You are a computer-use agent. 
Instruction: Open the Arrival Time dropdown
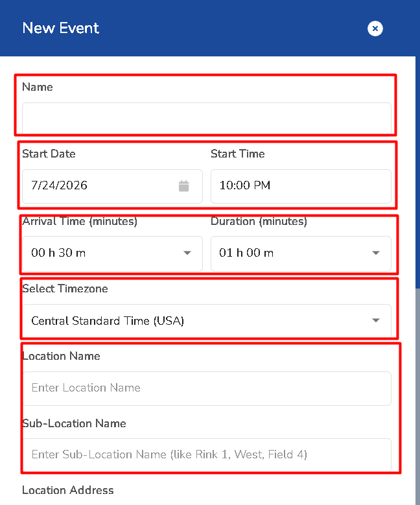pyautogui.click(x=112, y=253)
